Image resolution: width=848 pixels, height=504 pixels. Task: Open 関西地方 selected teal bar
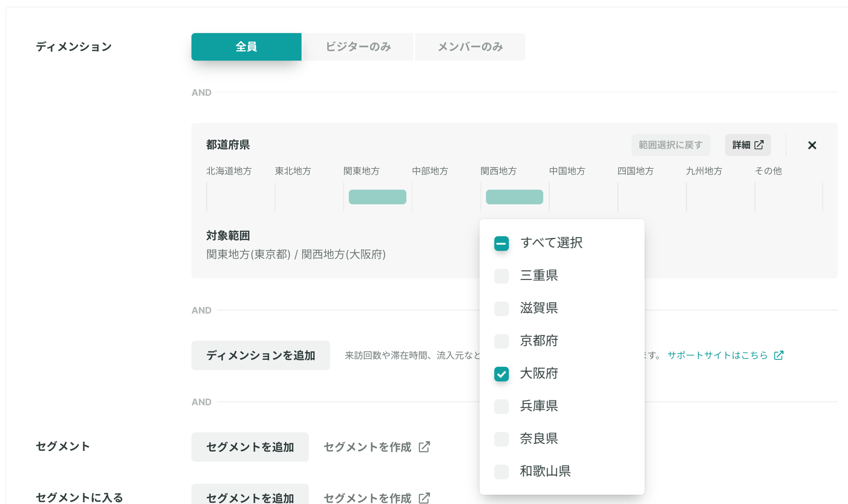point(514,197)
